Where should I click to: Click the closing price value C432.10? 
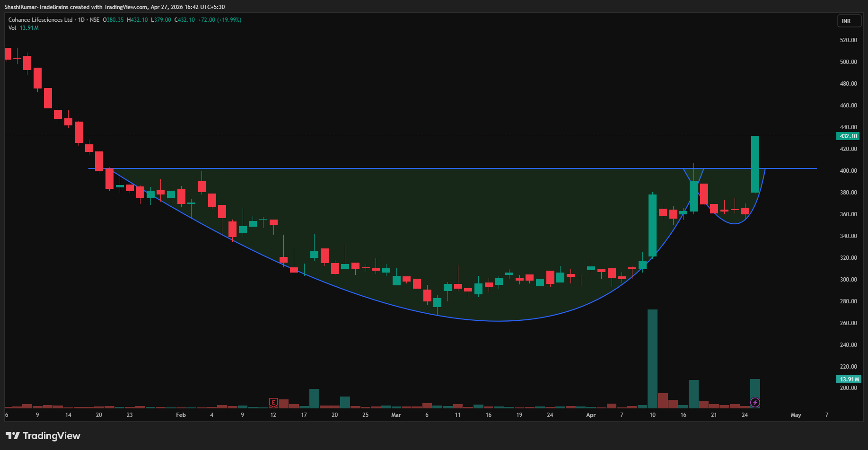(x=184, y=20)
